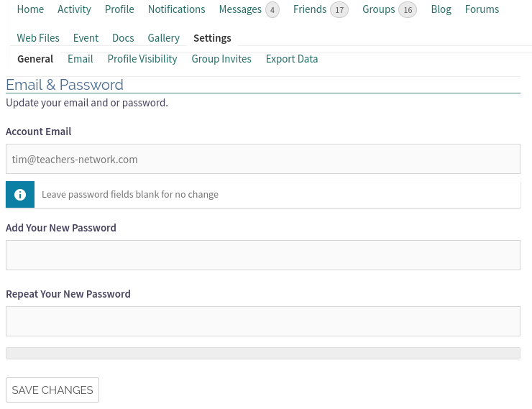Open Profile Visibility settings

[x=142, y=59]
